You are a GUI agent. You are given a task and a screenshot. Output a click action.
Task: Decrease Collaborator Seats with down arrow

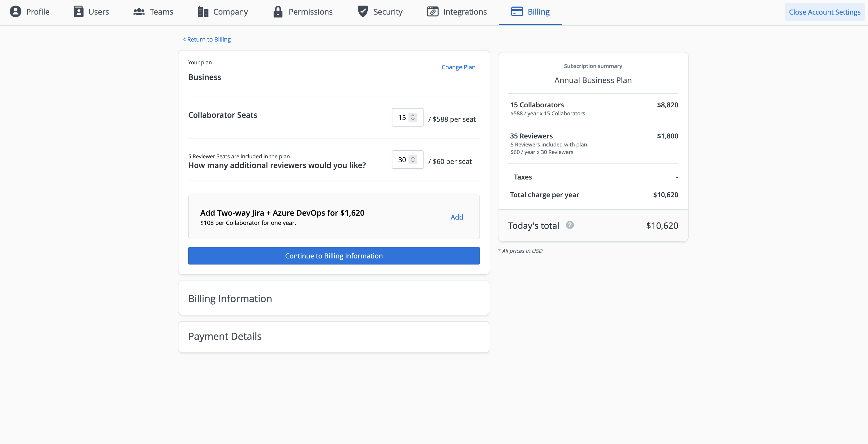(x=413, y=120)
